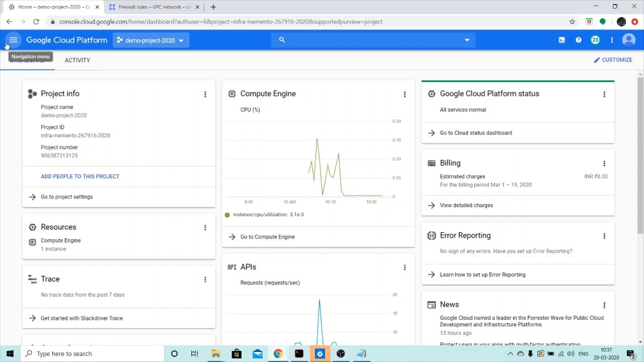Open Windows Start menu
This screenshot has width=644, height=362.
[10, 353]
